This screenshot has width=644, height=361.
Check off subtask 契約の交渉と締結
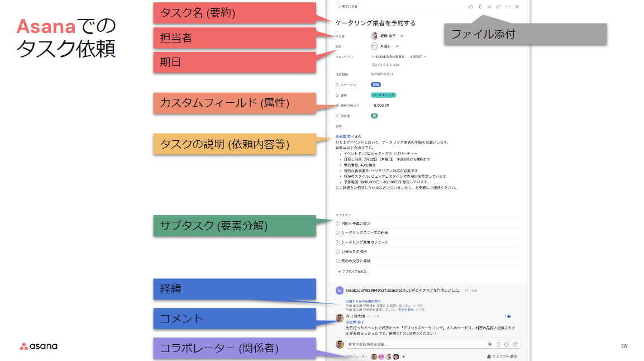(x=337, y=261)
